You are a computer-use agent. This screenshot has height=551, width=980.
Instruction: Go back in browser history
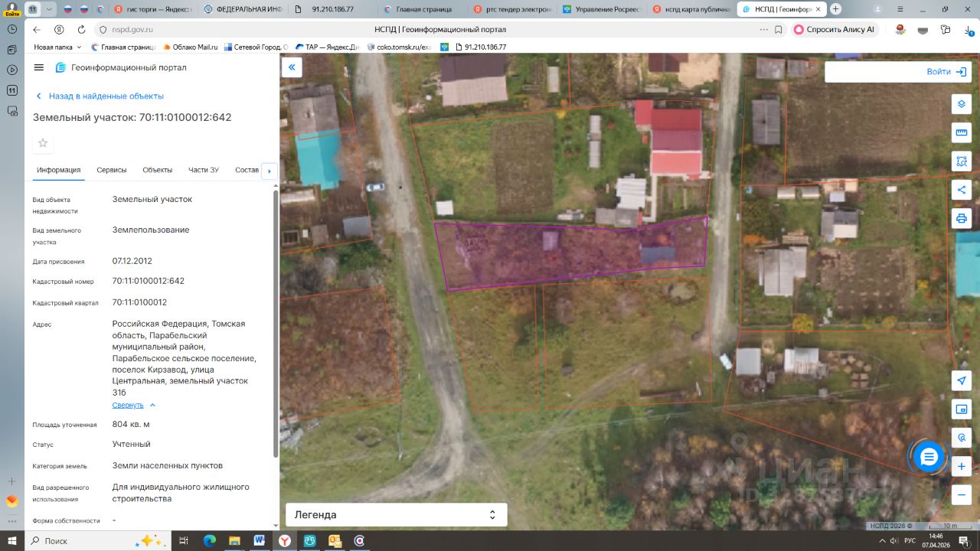(37, 29)
